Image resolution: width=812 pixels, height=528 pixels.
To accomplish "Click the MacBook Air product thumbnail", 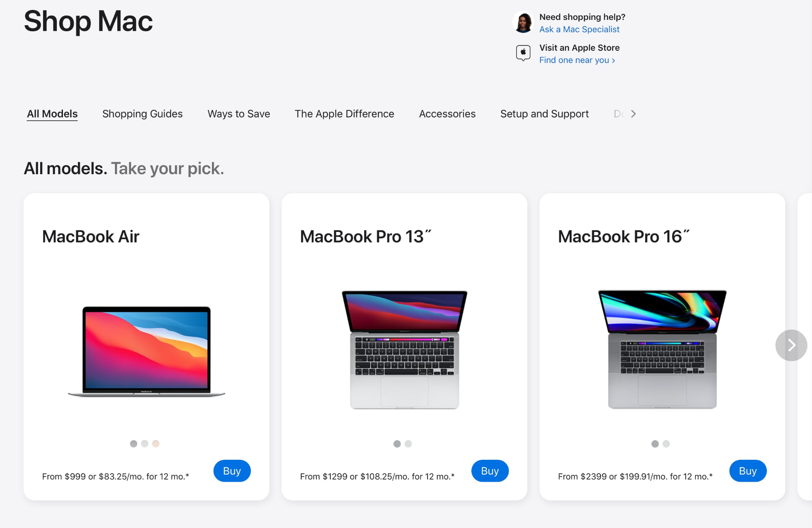I will pyautogui.click(x=147, y=349).
